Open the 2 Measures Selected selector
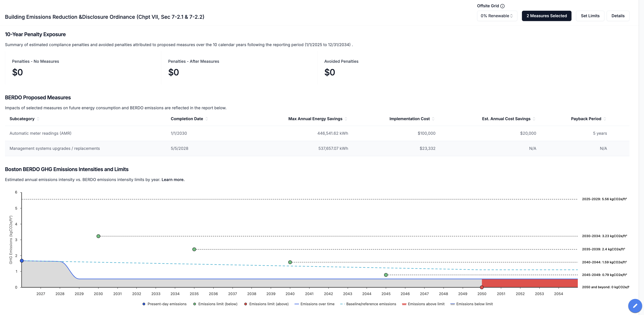This screenshot has height=315, width=644. click(546, 16)
